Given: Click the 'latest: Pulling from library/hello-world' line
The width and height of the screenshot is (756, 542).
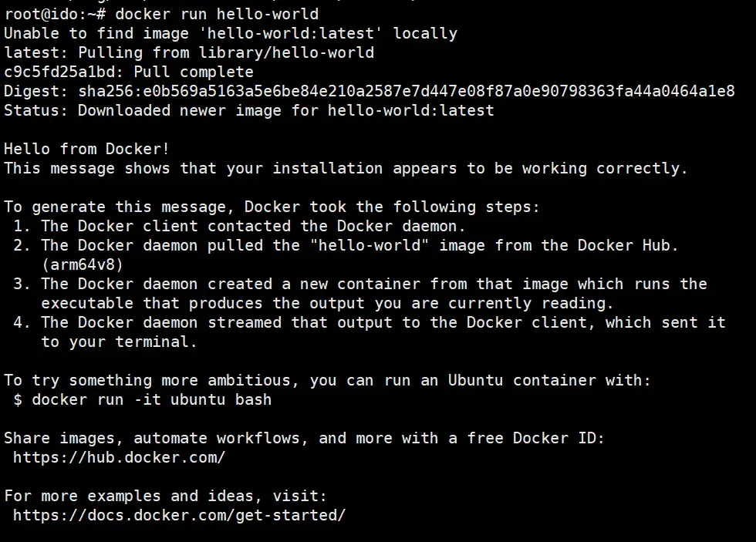Looking at the screenshot, I should pyautogui.click(x=189, y=52).
